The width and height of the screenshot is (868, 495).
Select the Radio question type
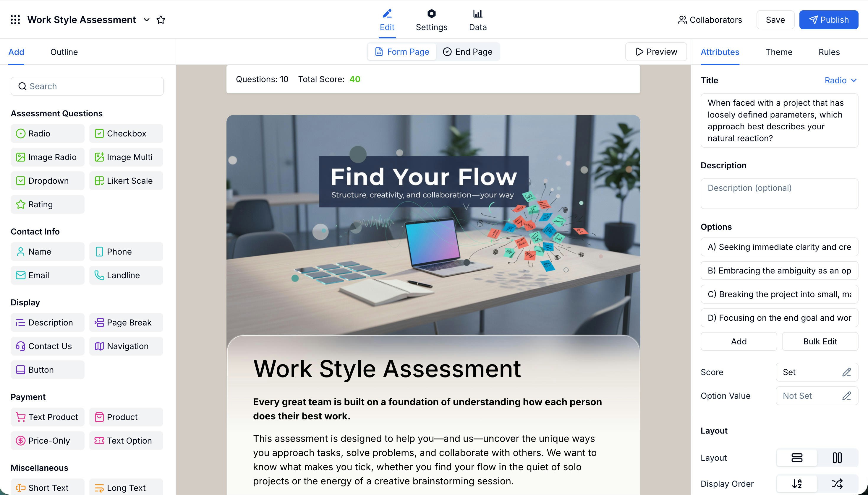click(x=47, y=133)
